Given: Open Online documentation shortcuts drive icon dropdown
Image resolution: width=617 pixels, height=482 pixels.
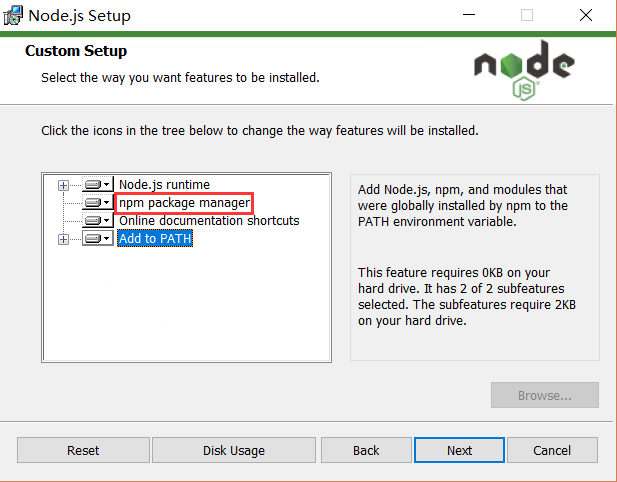Looking at the screenshot, I should (x=98, y=220).
